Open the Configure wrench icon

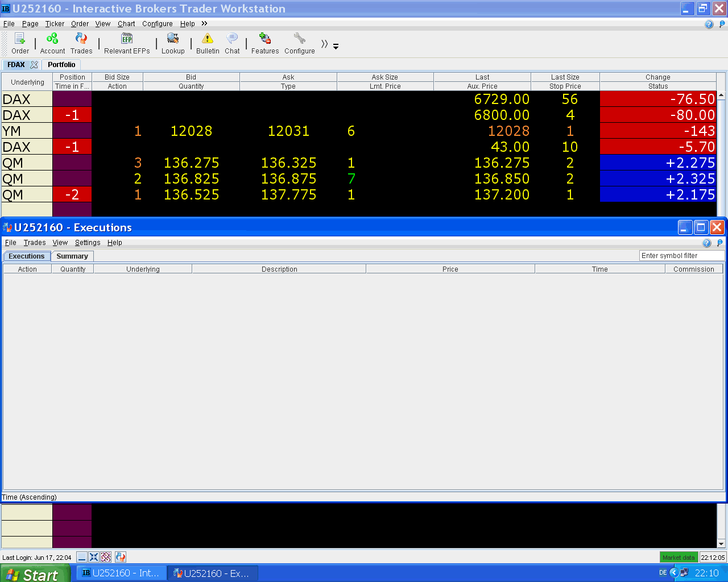(300, 43)
